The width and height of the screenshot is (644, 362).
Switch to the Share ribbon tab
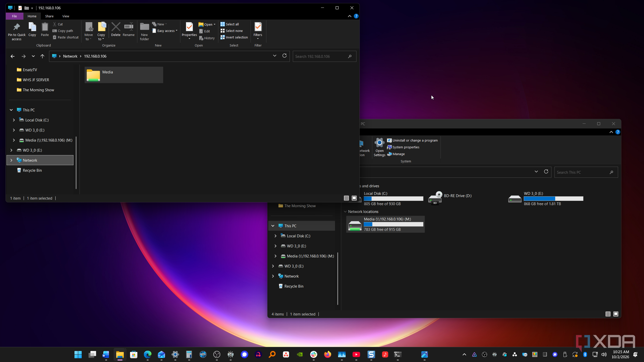click(49, 16)
